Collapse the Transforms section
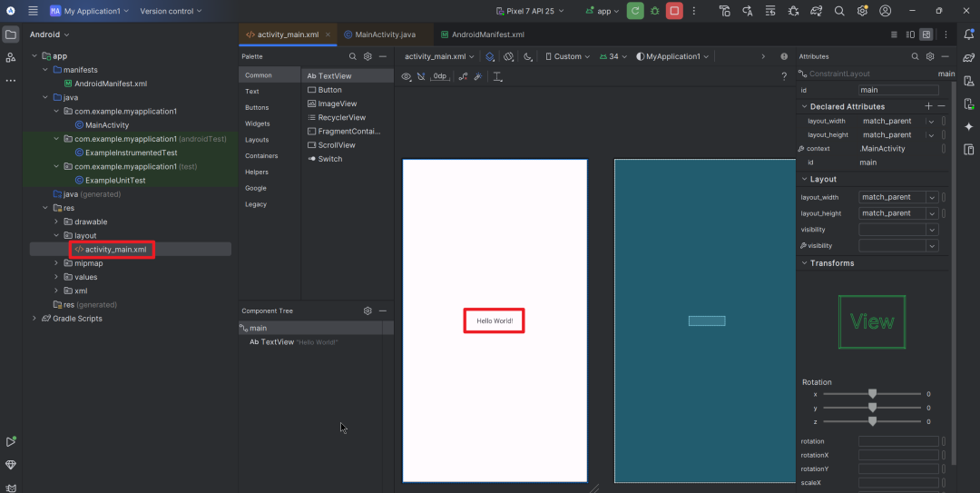This screenshot has height=493, width=980. pyautogui.click(x=804, y=262)
